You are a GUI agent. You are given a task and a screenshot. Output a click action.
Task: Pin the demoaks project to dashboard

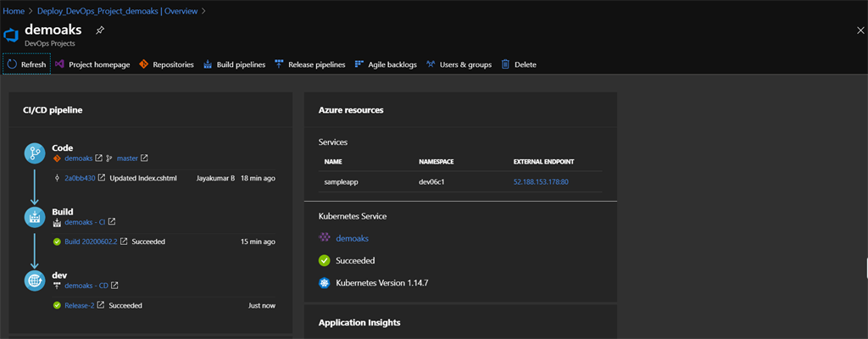[100, 30]
